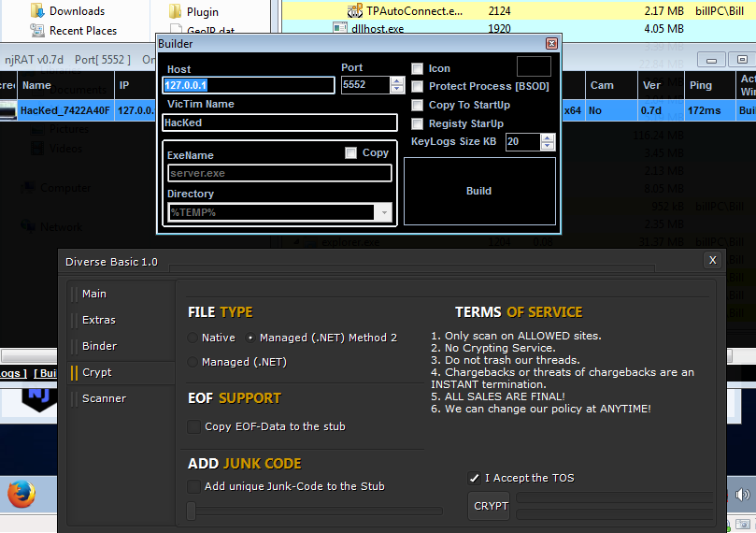Image resolution: width=756 pixels, height=533 pixels.
Task: Click the Firefox icon in the taskbar
Action: pyautogui.click(x=21, y=495)
